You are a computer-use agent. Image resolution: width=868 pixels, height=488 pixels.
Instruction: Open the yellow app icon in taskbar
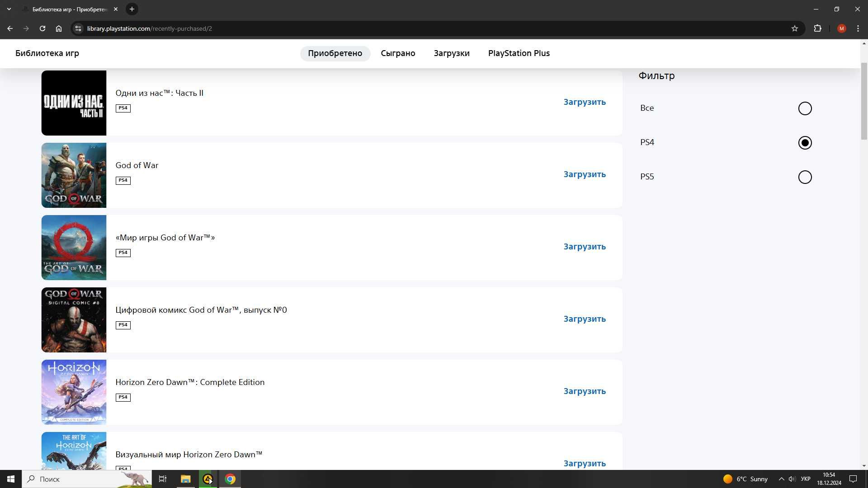208,479
